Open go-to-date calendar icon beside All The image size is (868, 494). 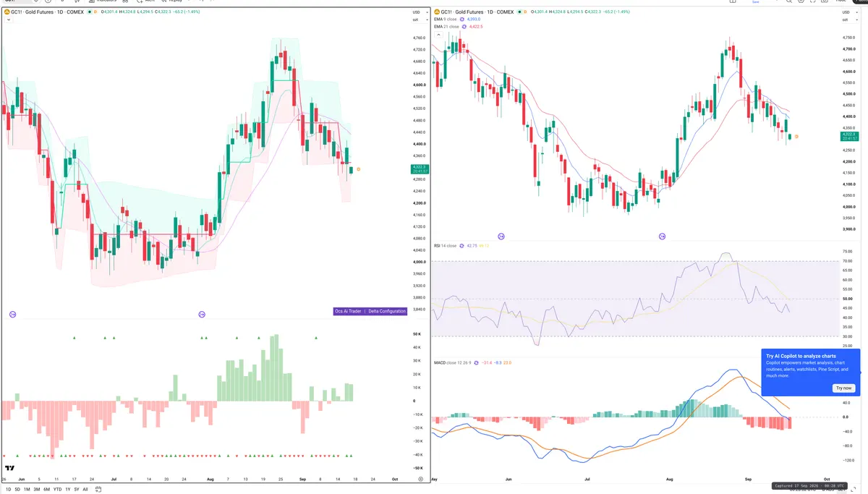(98, 489)
